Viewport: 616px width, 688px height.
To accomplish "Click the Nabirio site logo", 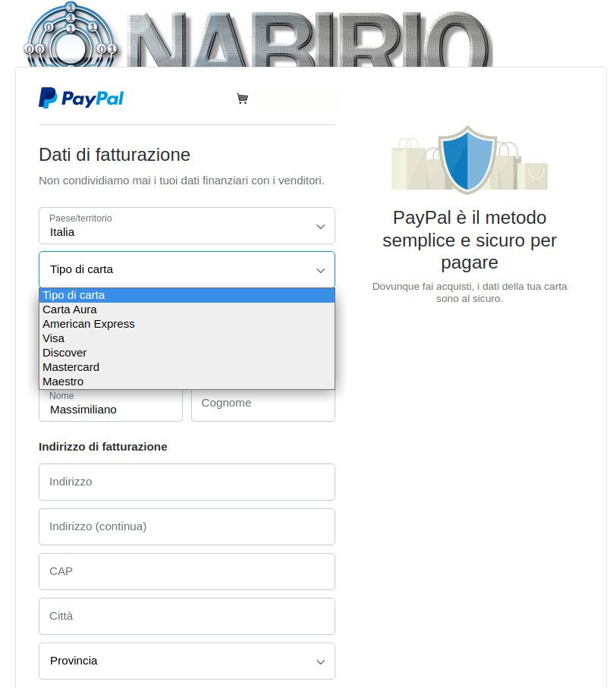I will pos(258,34).
